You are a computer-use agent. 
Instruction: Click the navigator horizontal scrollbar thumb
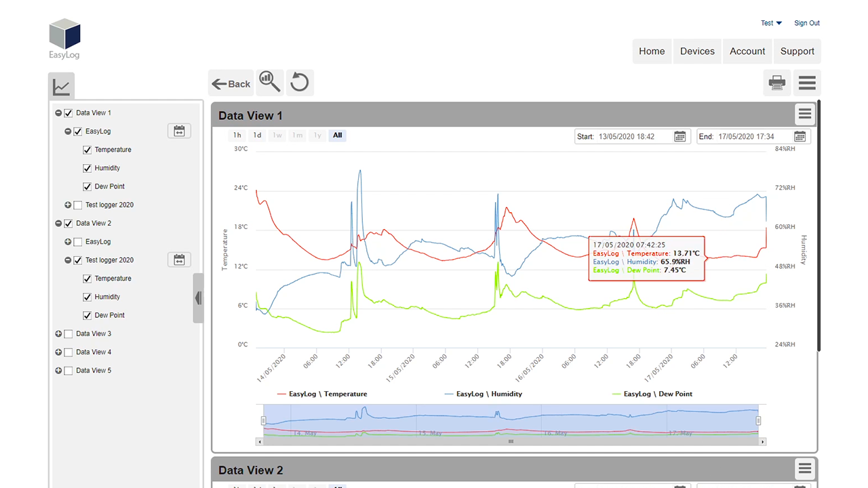coord(511,441)
